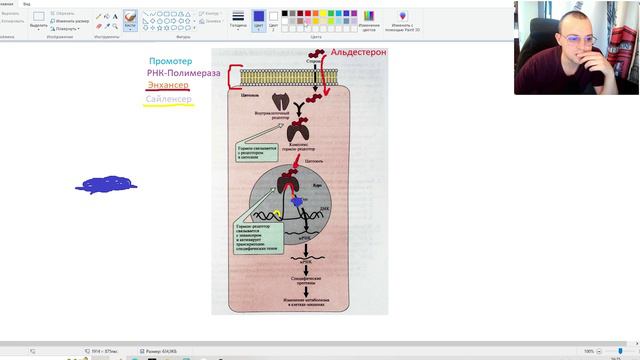The width and height of the screenshot is (640, 360).
Task: Select the Pentagon shape
Action: (x=160, y=21)
